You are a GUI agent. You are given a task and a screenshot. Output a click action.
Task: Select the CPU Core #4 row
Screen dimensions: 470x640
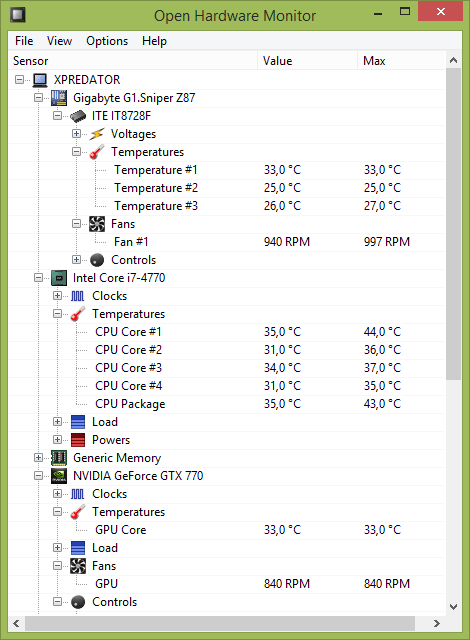point(227,386)
